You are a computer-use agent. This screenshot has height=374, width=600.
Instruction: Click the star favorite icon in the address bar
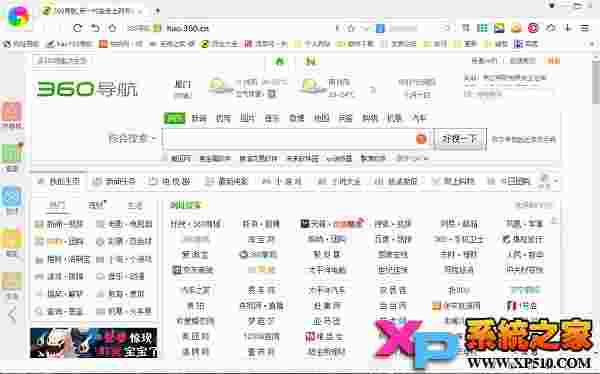point(351,28)
